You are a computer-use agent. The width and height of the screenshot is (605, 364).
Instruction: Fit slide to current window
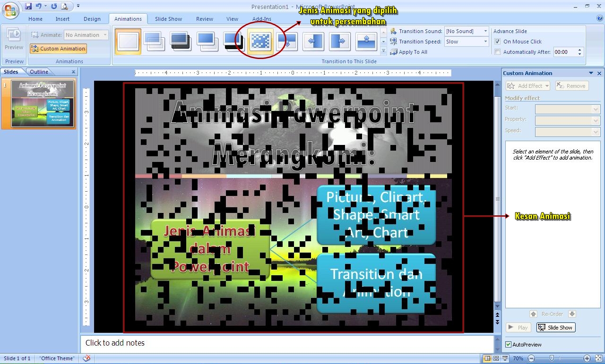[598, 358]
